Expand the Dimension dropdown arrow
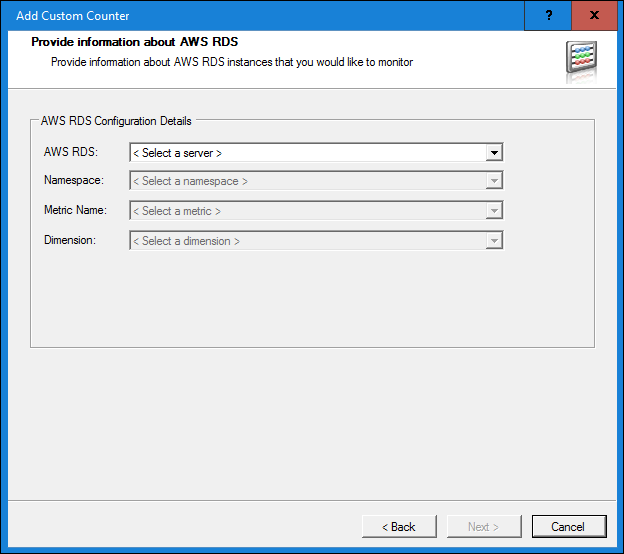 493,241
